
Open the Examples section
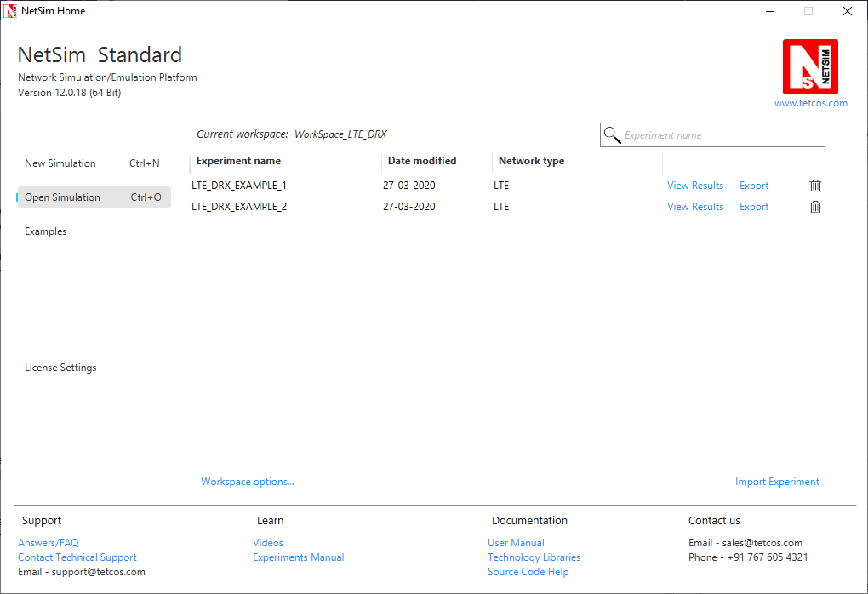coord(45,231)
